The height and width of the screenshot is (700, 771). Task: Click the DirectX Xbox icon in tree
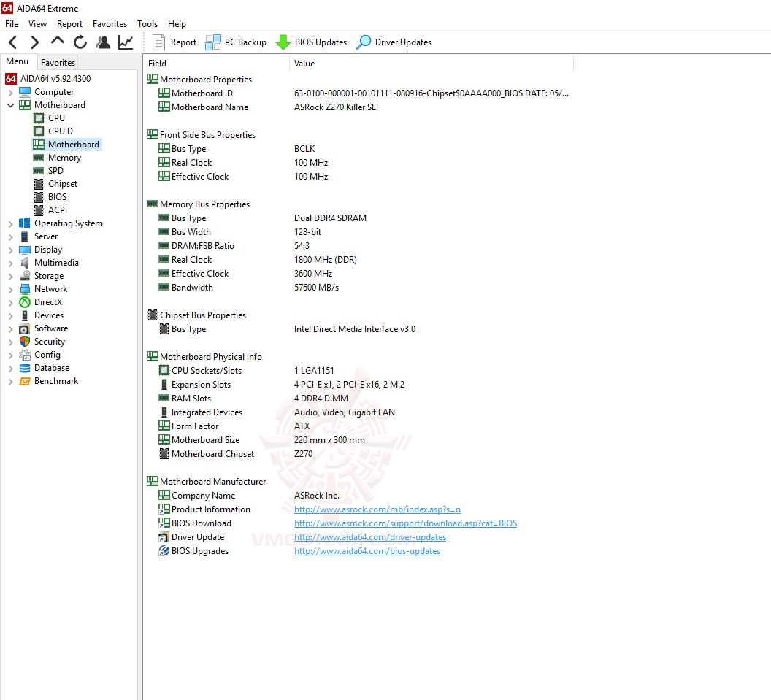pos(25,302)
